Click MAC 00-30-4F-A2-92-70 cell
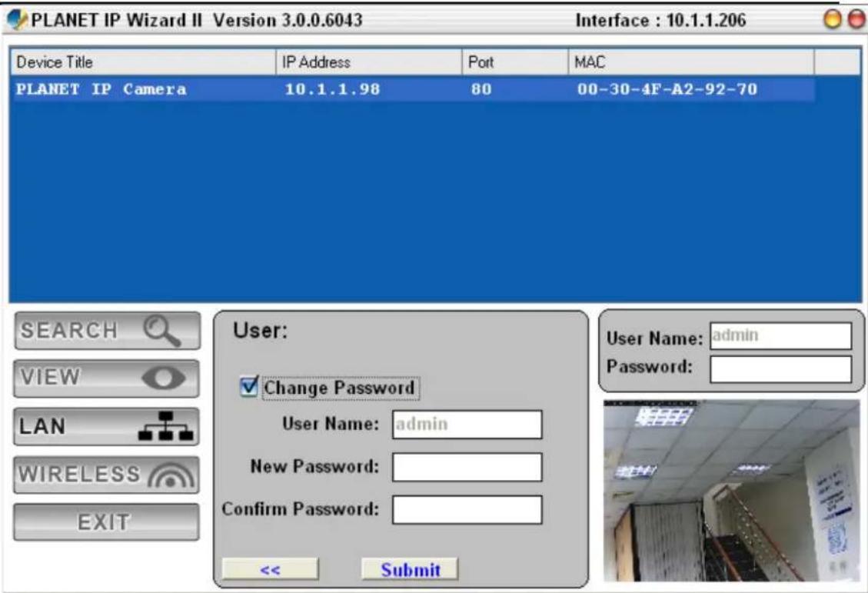This screenshot has height=593, width=868. (667, 89)
